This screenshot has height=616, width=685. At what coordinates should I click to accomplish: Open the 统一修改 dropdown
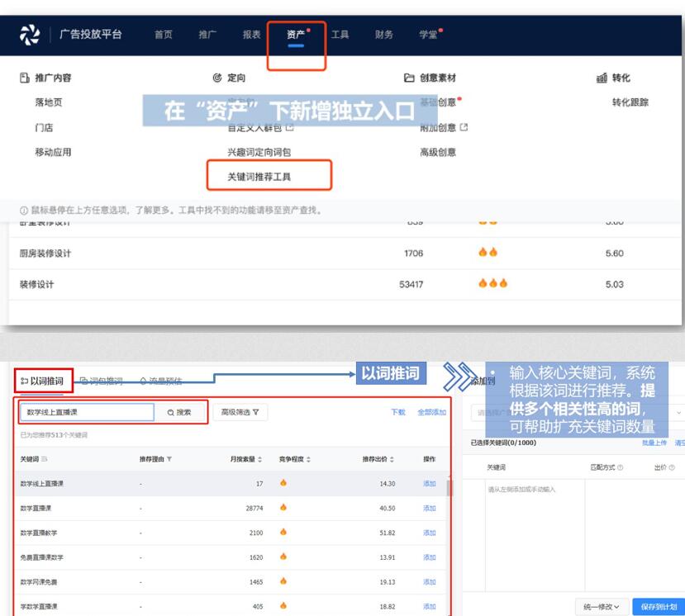pos(602,607)
